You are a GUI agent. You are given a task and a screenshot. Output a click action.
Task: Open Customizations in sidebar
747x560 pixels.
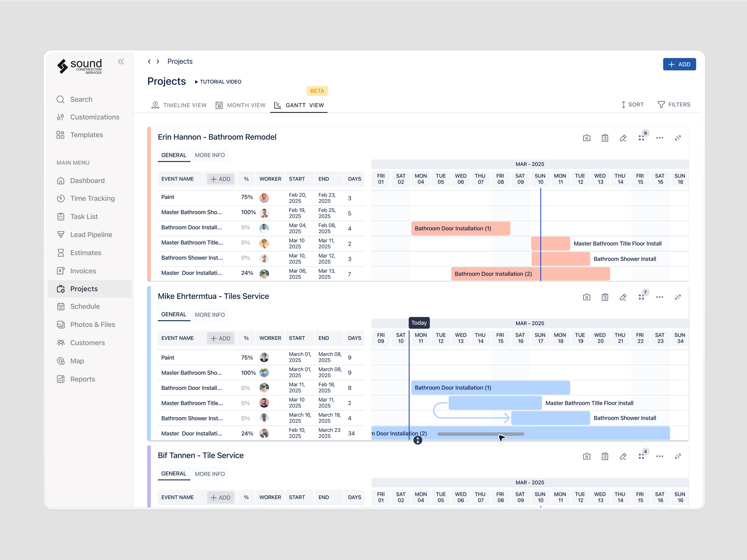[88, 117]
